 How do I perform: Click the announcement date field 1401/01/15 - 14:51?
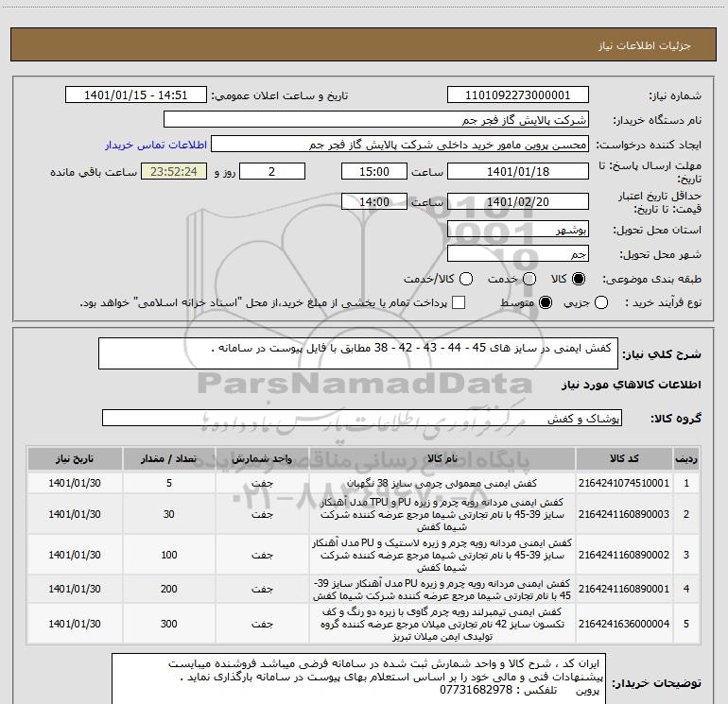[135, 95]
